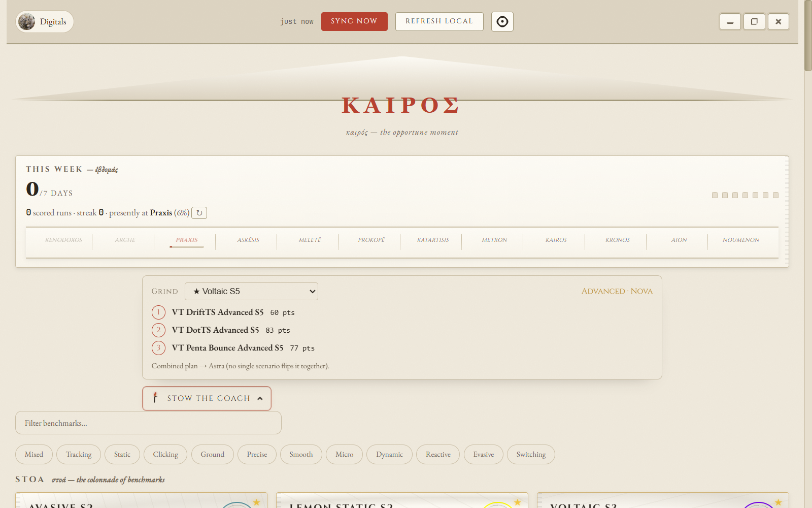Click the VT Penta Bounce Advanced S5 scenario
Image resolution: width=812 pixels, height=508 pixels.
point(227,347)
